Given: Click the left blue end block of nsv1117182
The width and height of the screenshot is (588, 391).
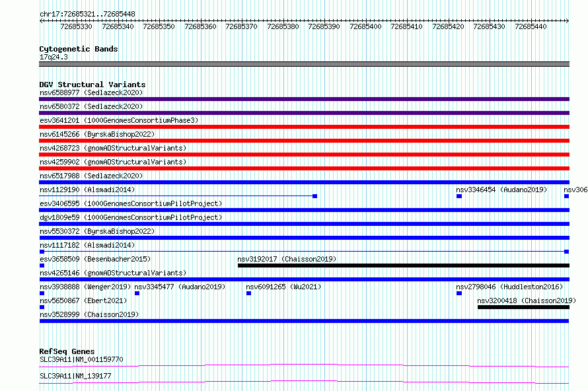Looking at the screenshot, I should pyautogui.click(x=42, y=252).
